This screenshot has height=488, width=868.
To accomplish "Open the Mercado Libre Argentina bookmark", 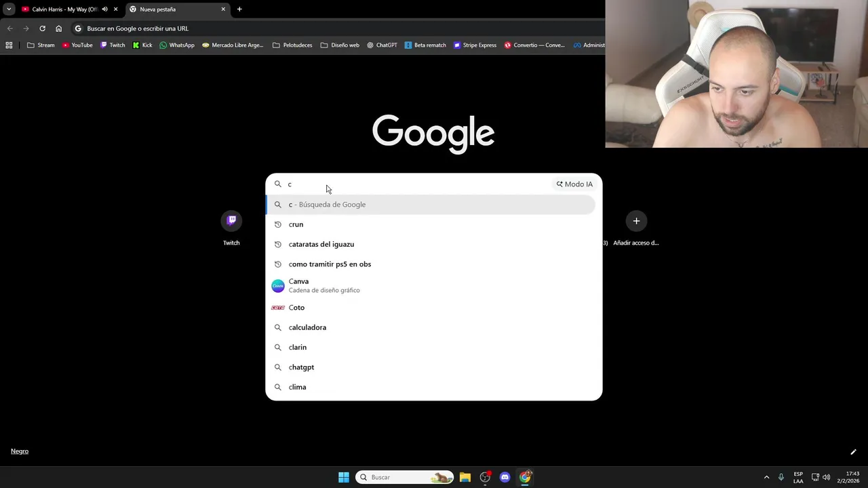I will click(x=233, y=45).
